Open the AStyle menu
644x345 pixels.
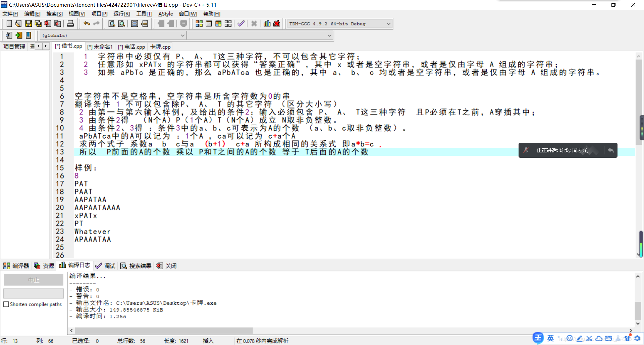click(166, 14)
